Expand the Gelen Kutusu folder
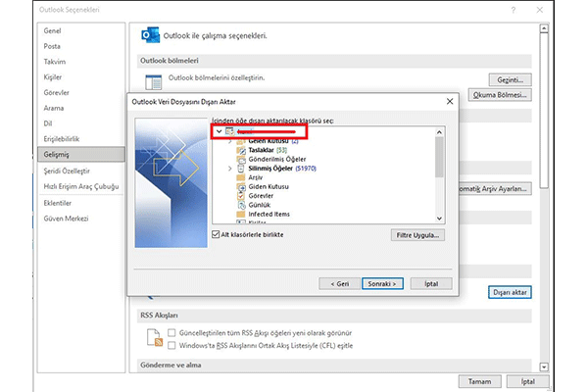The image size is (588, 392). (230, 141)
